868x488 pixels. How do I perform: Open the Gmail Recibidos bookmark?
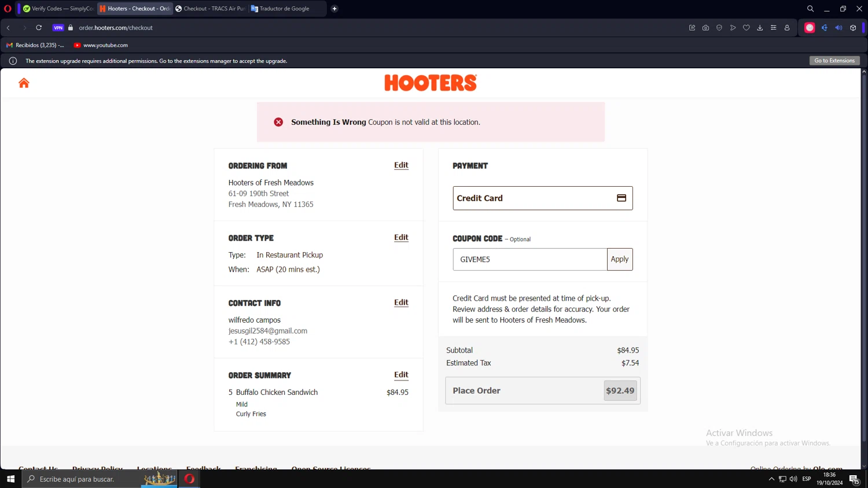[x=35, y=45]
